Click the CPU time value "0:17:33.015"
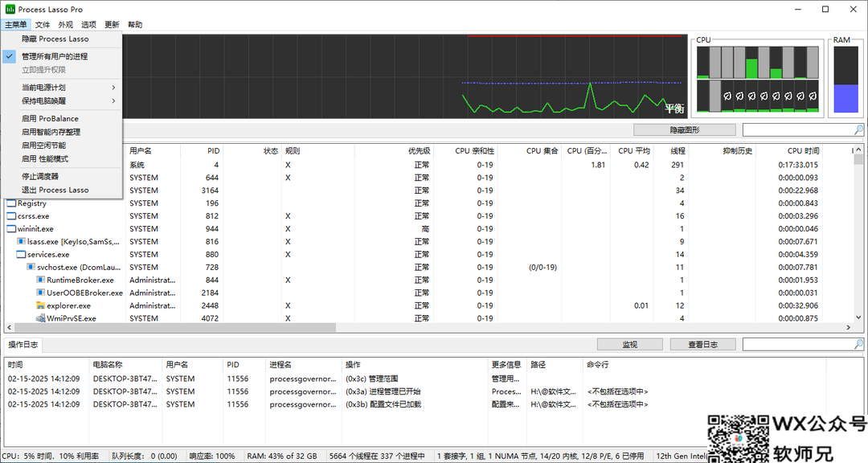Image resolution: width=868 pixels, height=463 pixels. point(798,165)
